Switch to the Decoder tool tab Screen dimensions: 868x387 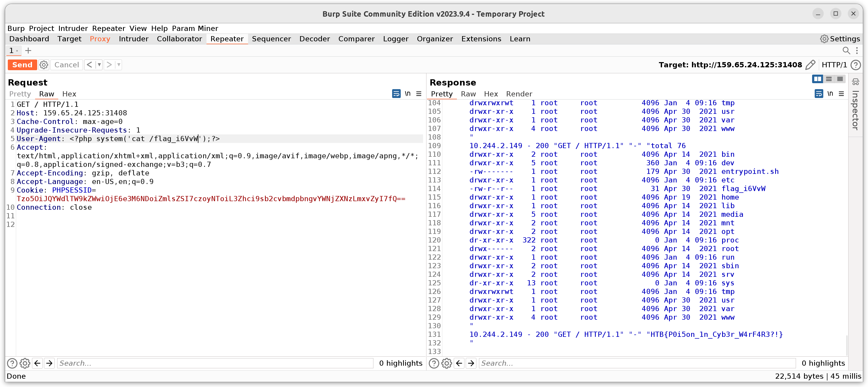pos(314,39)
